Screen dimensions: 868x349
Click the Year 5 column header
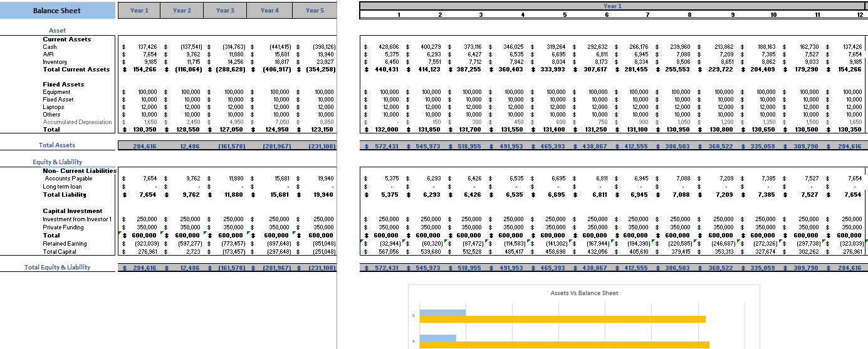pyautogui.click(x=315, y=10)
